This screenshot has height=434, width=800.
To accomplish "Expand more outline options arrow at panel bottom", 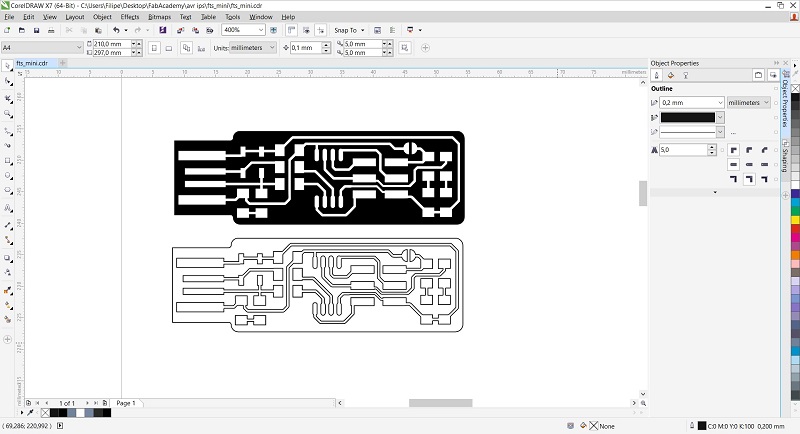I will (715, 192).
